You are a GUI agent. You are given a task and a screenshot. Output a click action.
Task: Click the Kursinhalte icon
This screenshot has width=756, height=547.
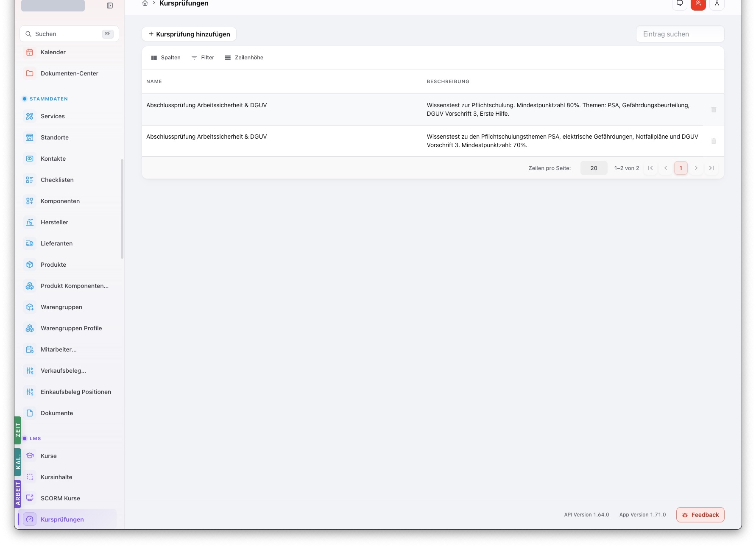30,477
